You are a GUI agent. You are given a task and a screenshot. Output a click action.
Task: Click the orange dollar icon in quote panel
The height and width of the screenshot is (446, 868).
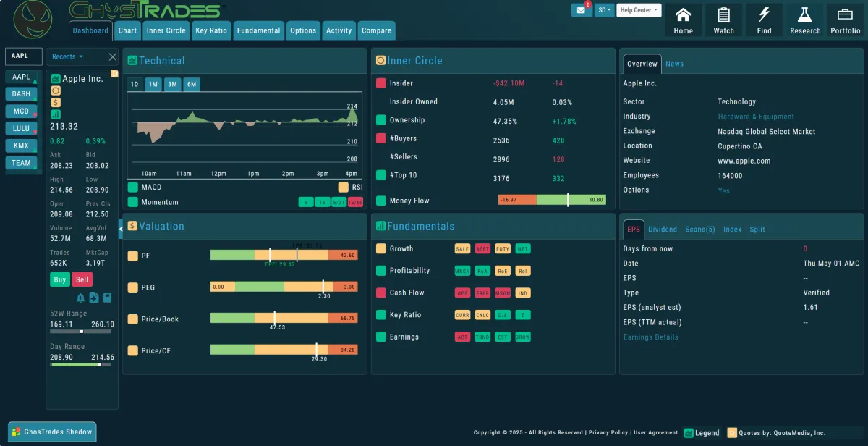[x=56, y=103]
